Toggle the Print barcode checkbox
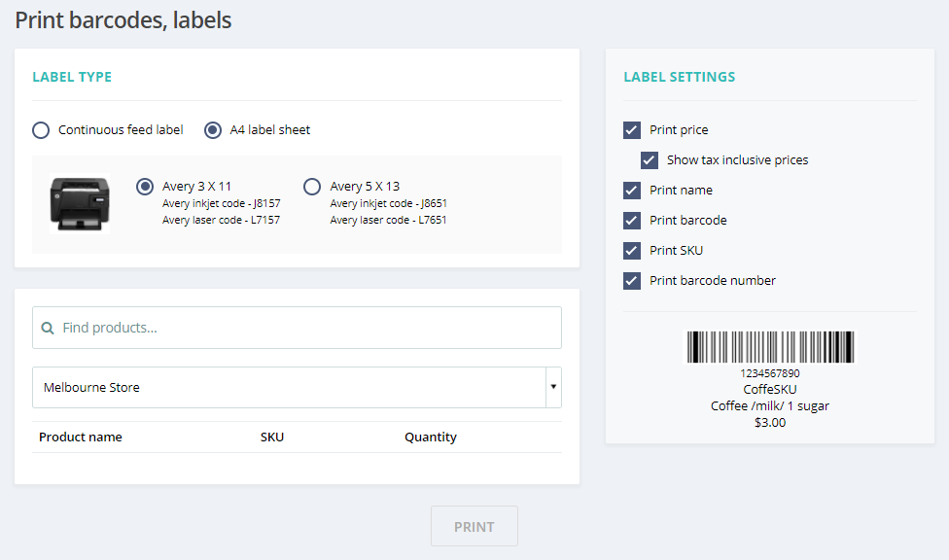Viewport: 949px width, 560px height. pos(632,221)
